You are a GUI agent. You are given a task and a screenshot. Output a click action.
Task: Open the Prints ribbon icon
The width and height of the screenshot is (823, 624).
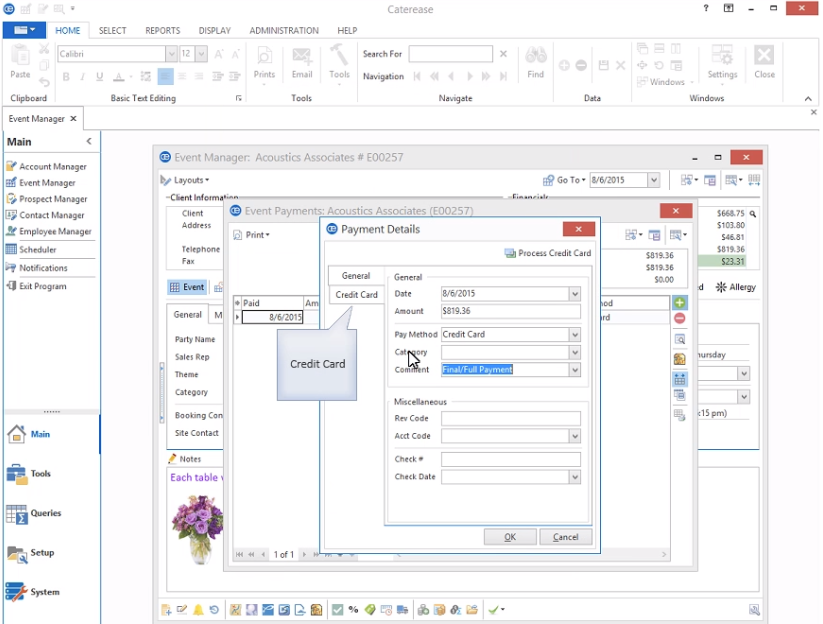tap(264, 60)
